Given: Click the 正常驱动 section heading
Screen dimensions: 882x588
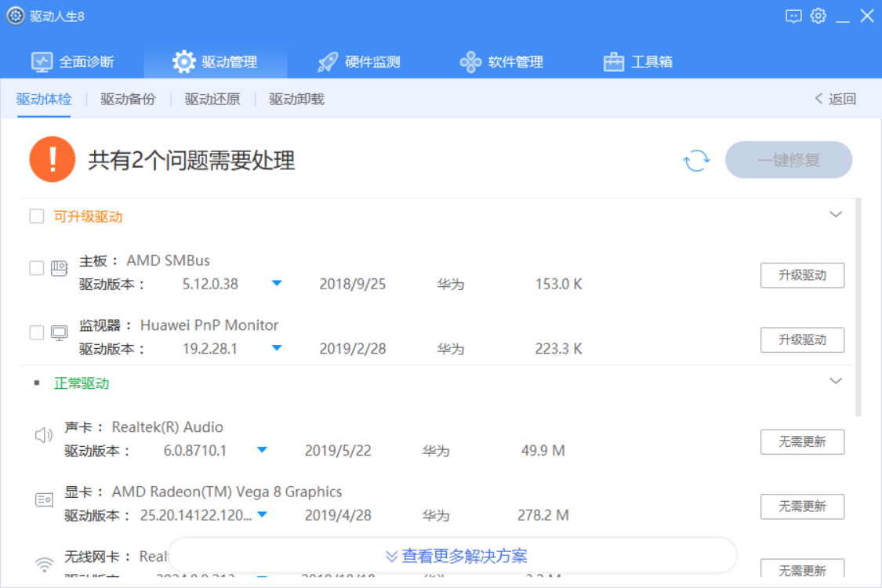Looking at the screenshot, I should (82, 383).
